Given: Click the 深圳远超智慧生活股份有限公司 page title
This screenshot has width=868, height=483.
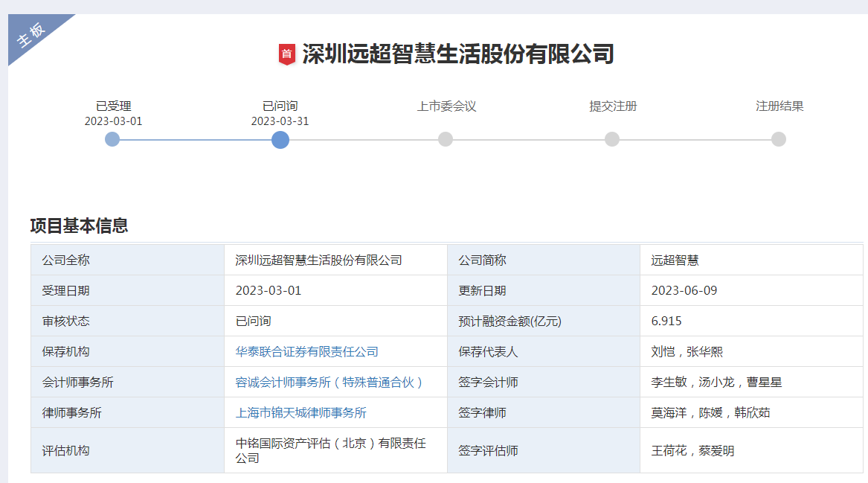Looking at the screenshot, I should [x=457, y=54].
